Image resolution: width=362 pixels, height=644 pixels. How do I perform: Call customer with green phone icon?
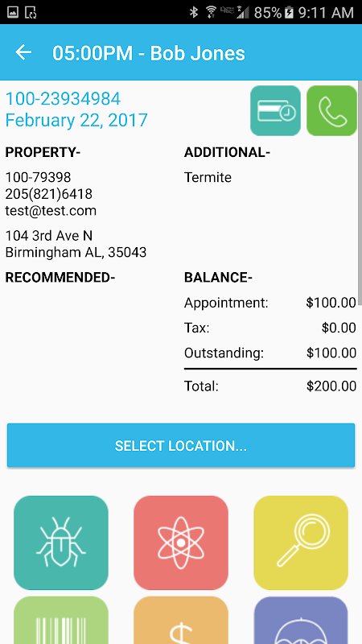click(331, 110)
